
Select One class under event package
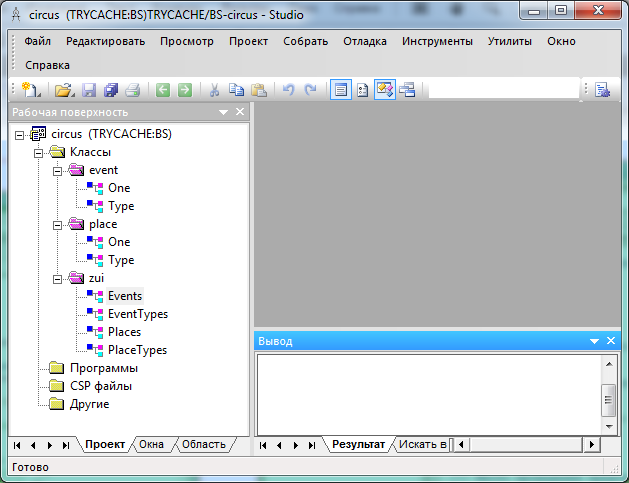pyautogui.click(x=119, y=188)
